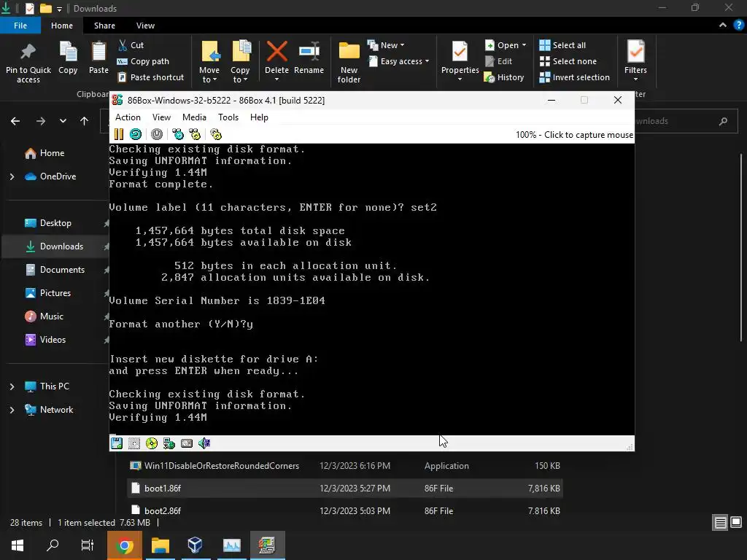Screen dimensions: 747x560
Task: Click the Copy button in the ribbon
Action: pos(68,58)
